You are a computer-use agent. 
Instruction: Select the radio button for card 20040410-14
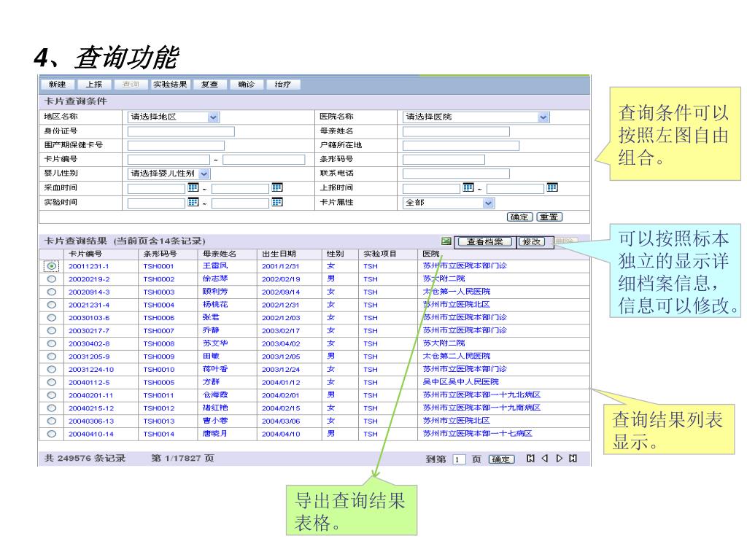[x=52, y=434]
